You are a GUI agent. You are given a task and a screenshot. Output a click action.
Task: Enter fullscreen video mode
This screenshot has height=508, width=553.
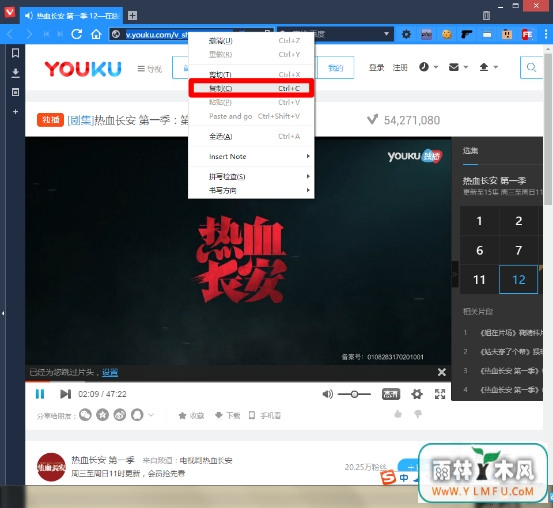(440, 394)
